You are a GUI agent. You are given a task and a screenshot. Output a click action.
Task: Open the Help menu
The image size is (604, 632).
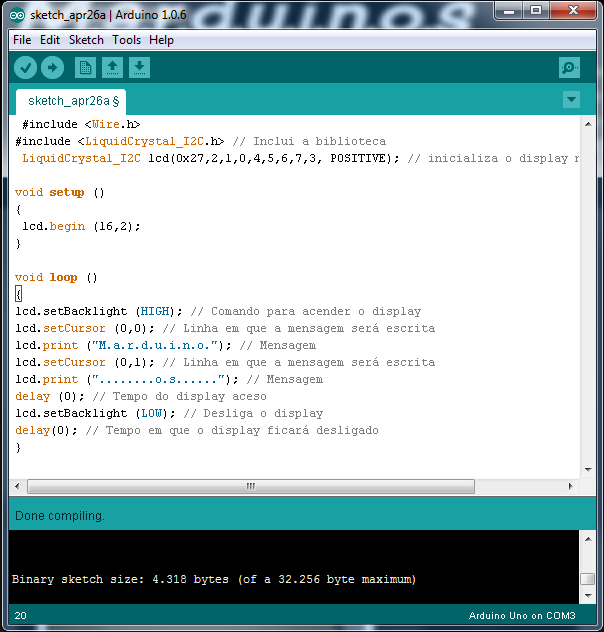click(x=161, y=40)
